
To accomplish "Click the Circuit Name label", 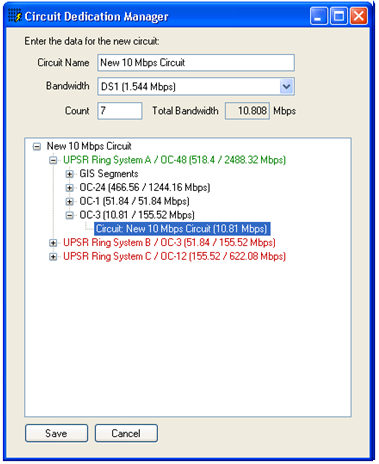I will 63,63.
